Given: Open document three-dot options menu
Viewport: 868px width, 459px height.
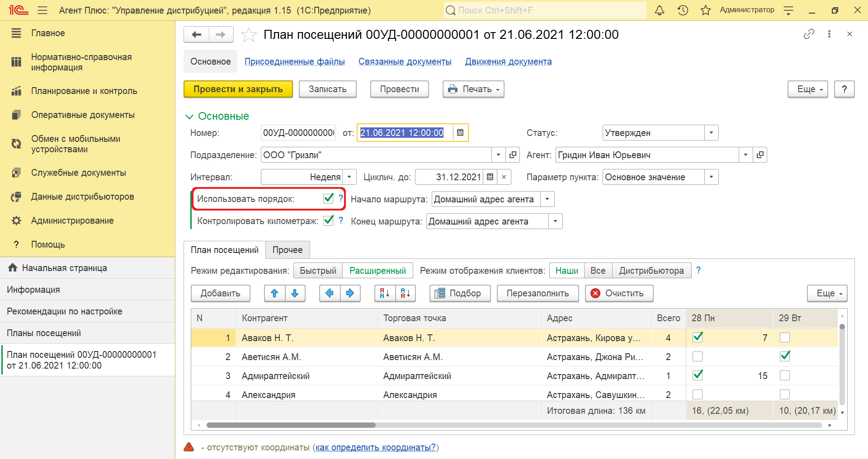Looking at the screenshot, I should coord(829,34).
